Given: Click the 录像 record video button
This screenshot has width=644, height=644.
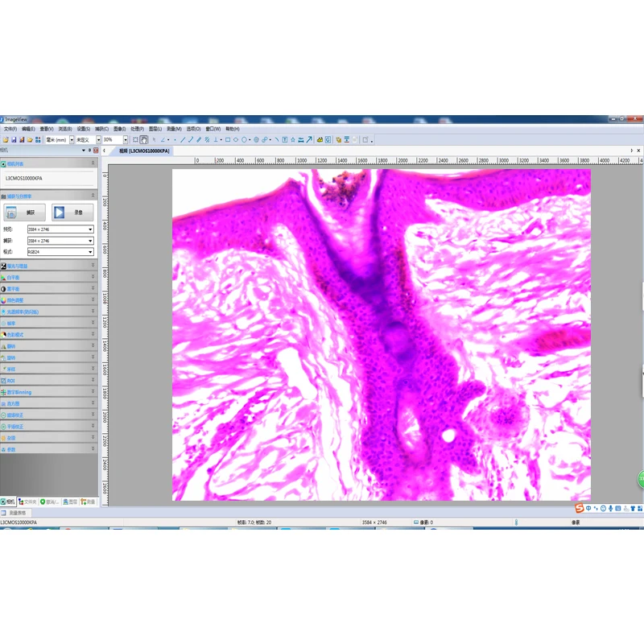Looking at the screenshot, I should [x=72, y=213].
